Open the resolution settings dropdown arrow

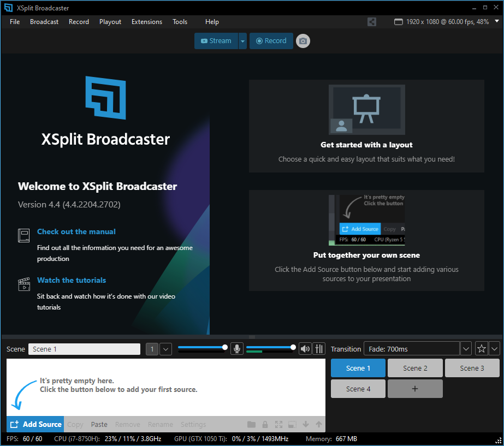coord(496,21)
